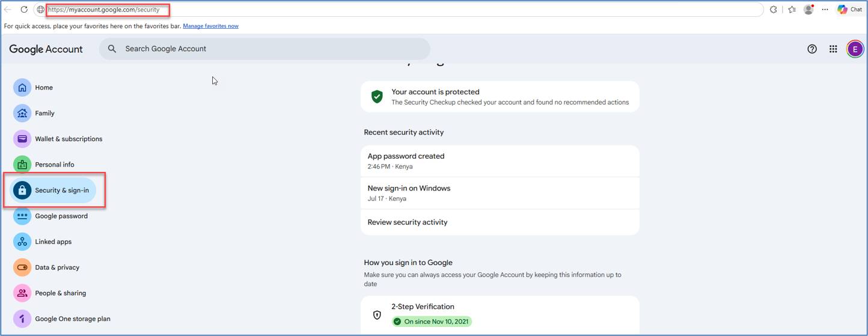Screen dimensions: 868x336
Task: Open Wallet & subscriptions section label
Action: coord(69,139)
